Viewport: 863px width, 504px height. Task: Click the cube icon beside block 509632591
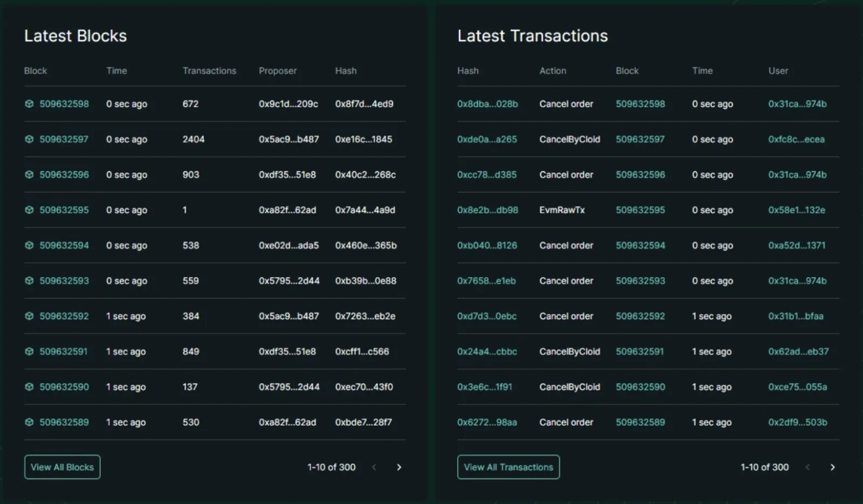pos(29,351)
